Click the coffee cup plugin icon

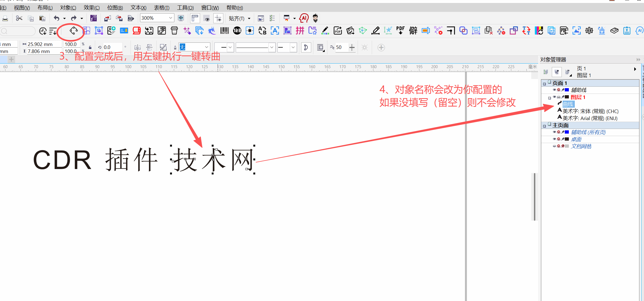click(x=174, y=31)
